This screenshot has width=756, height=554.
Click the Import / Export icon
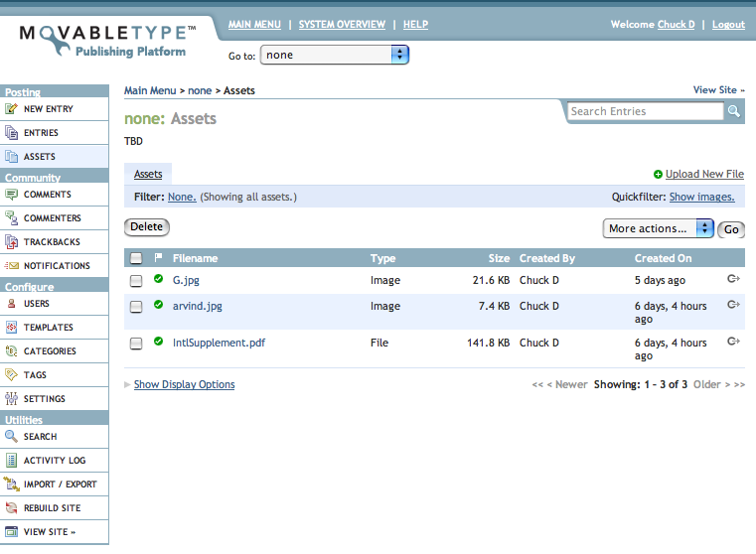click(x=11, y=484)
